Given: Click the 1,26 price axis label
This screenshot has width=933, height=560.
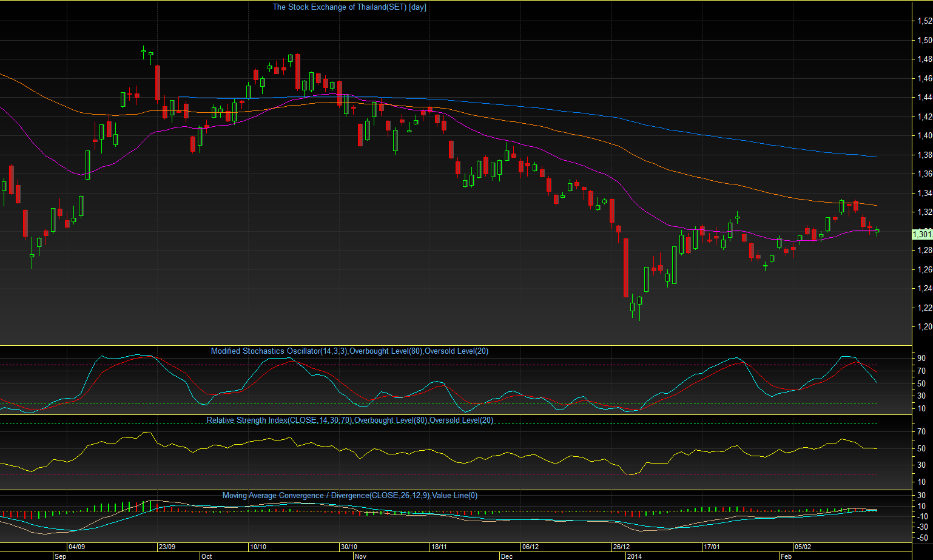Looking at the screenshot, I should (x=925, y=270).
